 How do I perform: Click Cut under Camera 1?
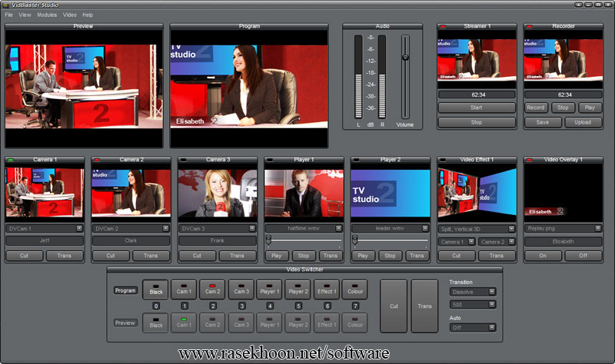tap(25, 256)
